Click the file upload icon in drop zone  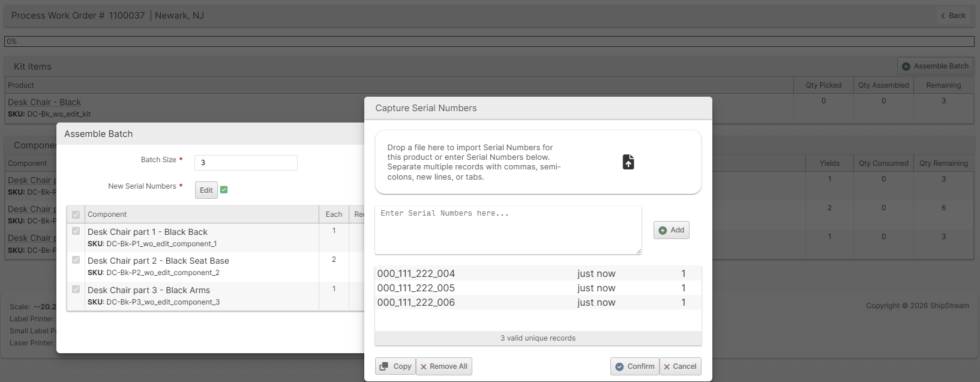point(628,162)
